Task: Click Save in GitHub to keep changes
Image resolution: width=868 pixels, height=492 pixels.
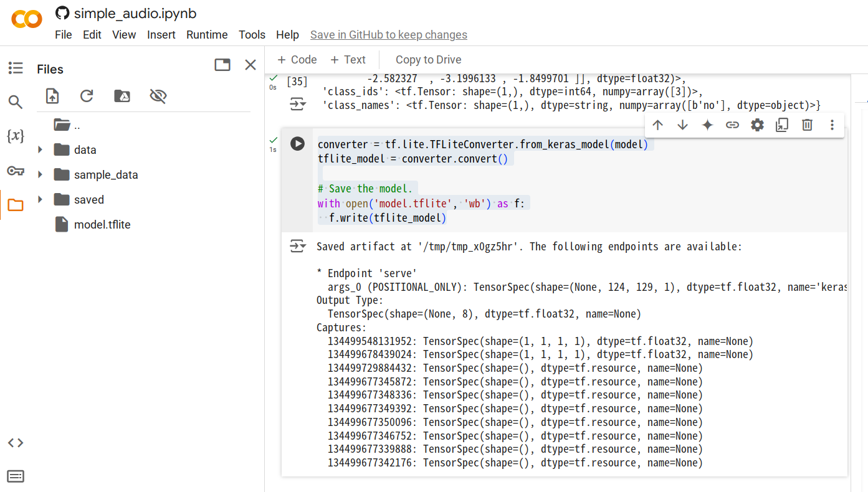Action: (389, 35)
